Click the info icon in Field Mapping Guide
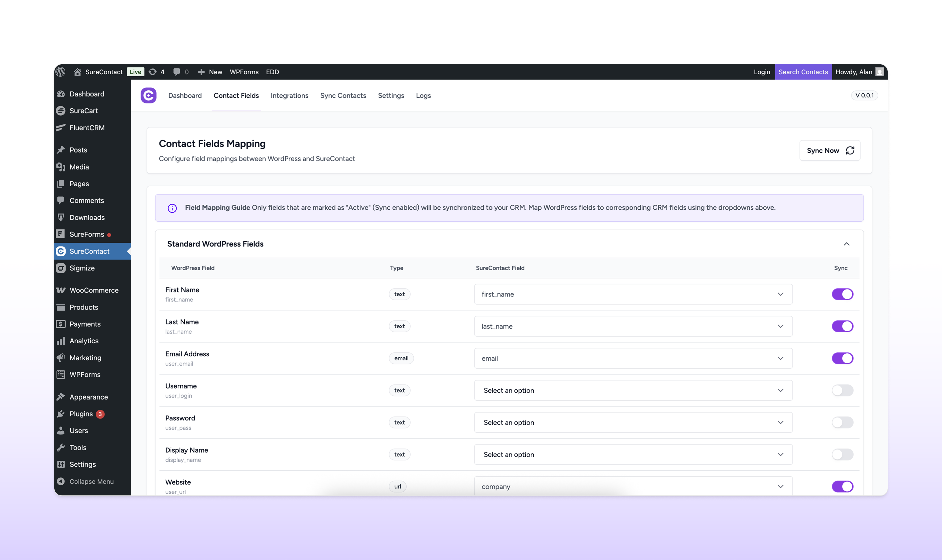The height and width of the screenshot is (560, 942). pyautogui.click(x=172, y=208)
